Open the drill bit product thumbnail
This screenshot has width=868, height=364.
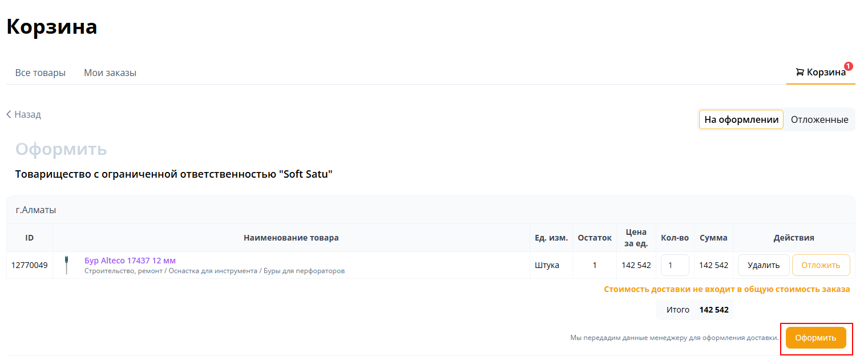point(67,265)
